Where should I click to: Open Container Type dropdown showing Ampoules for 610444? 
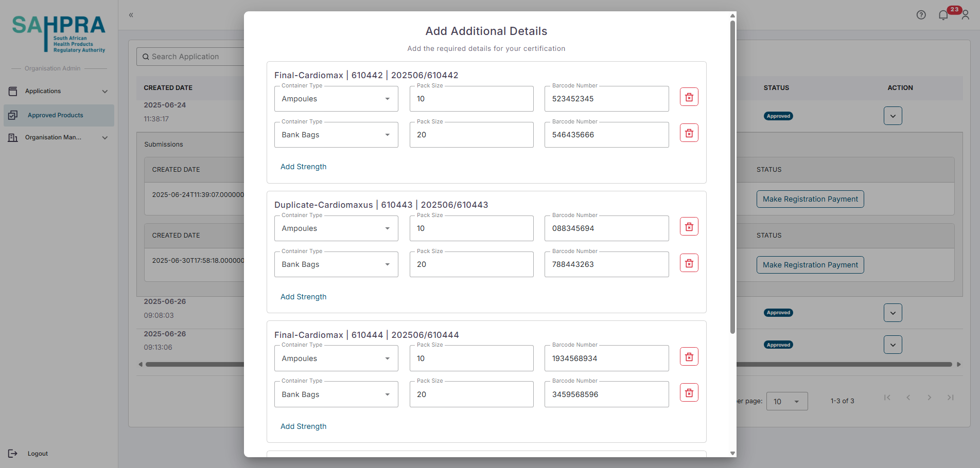point(336,358)
